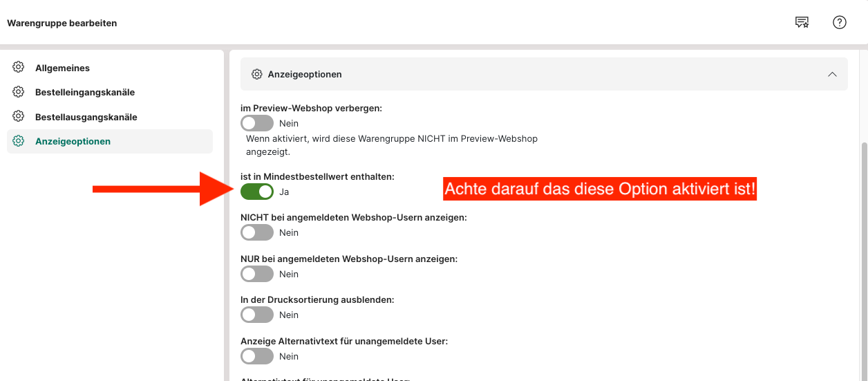Screen dimensions: 868x381
Task: Click the gear icon in Anzeigeoptionen section header
Action: [x=256, y=74]
